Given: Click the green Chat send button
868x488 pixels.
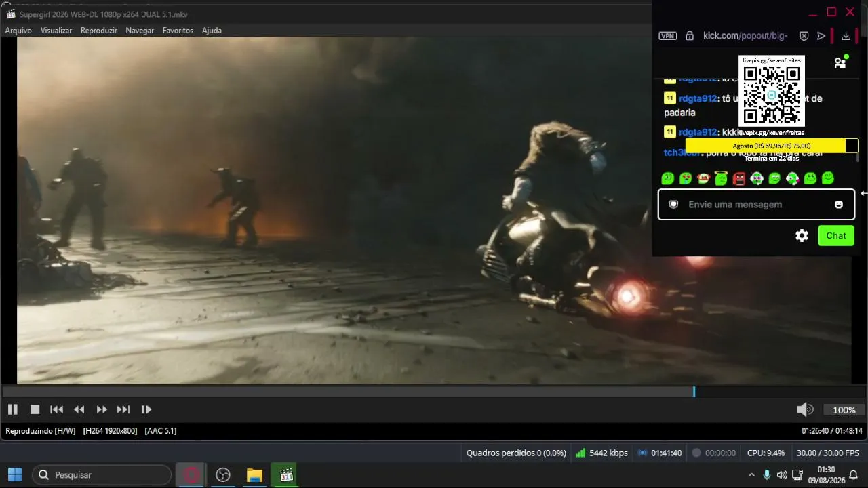Looking at the screenshot, I should click(836, 236).
